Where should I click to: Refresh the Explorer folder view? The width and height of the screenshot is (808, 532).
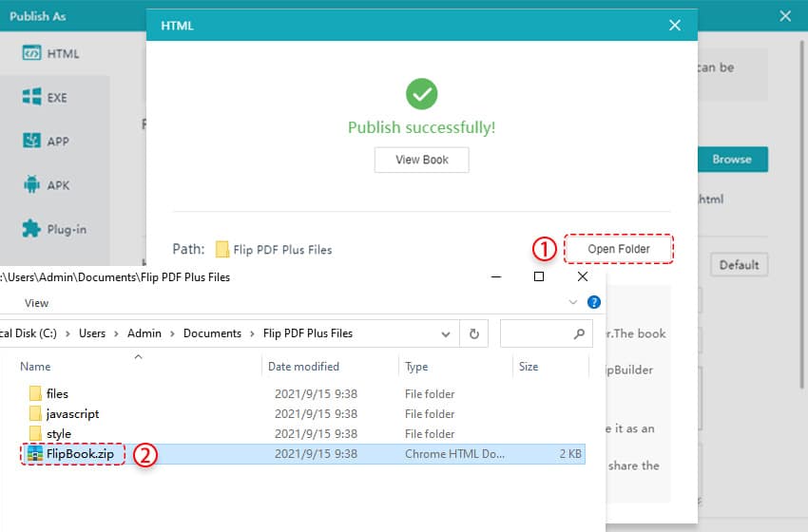tap(474, 333)
